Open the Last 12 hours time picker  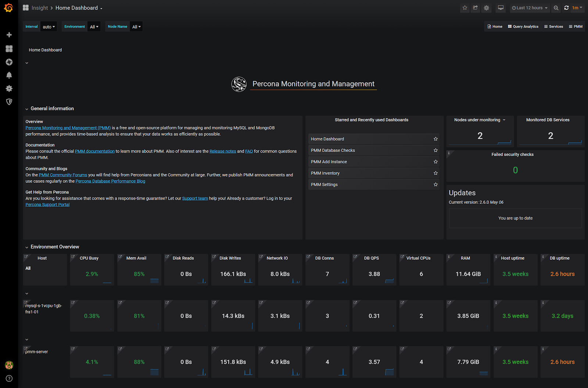pyautogui.click(x=529, y=8)
